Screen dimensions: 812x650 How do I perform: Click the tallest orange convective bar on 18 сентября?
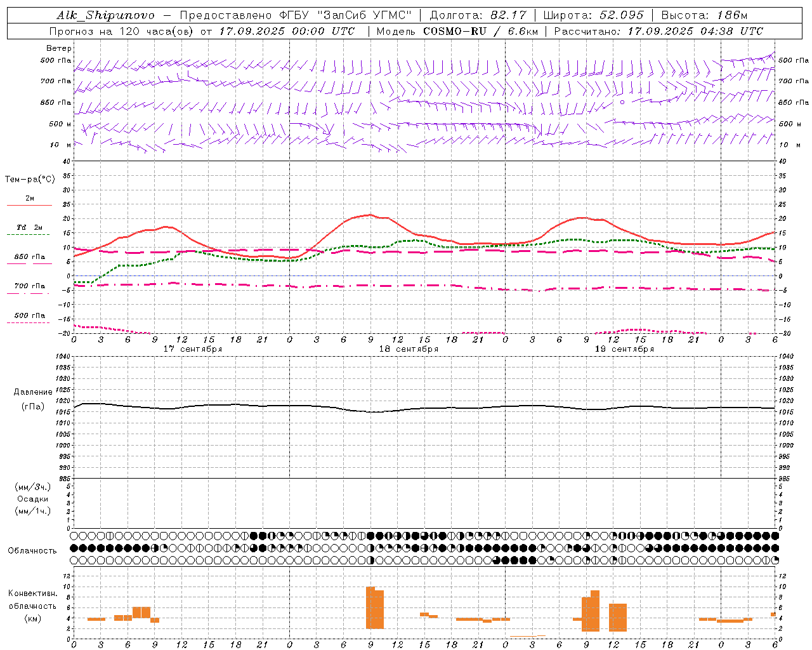click(x=370, y=607)
